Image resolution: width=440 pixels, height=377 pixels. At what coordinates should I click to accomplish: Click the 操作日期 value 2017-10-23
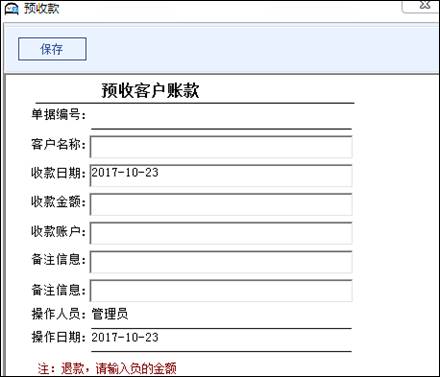point(125,337)
